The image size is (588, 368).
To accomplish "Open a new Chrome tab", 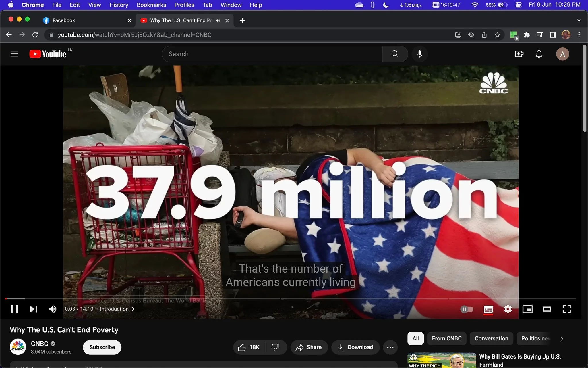I will tap(242, 20).
